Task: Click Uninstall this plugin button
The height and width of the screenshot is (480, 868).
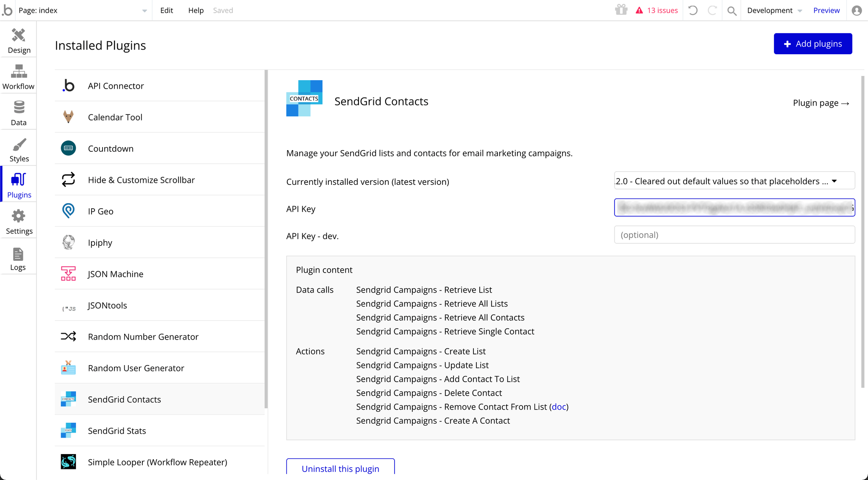Action: 340,467
